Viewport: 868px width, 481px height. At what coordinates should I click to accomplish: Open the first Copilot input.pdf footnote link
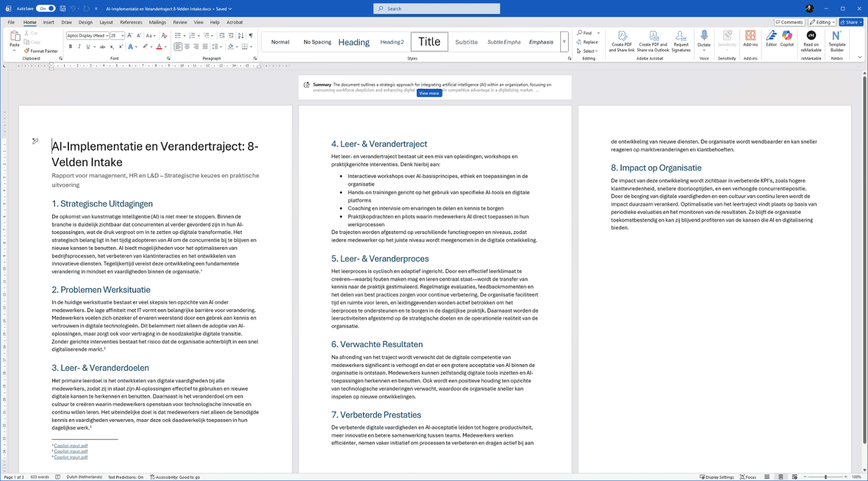pos(71,446)
